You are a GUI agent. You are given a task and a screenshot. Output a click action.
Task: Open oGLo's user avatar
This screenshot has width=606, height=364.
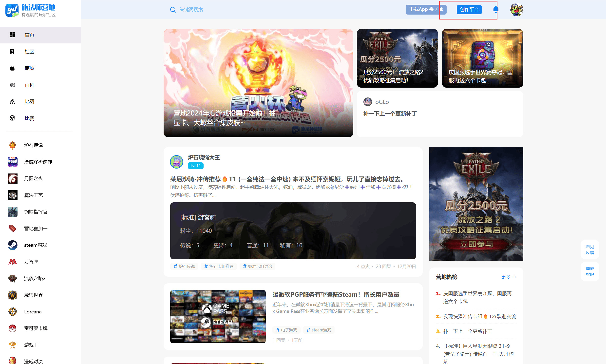[x=368, y=102]
